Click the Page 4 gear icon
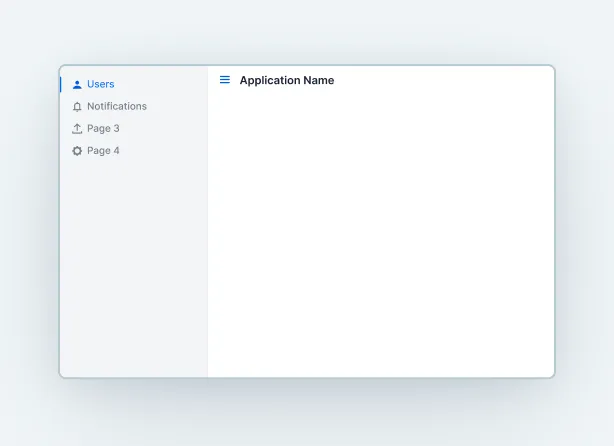 (x=77, y=151)
